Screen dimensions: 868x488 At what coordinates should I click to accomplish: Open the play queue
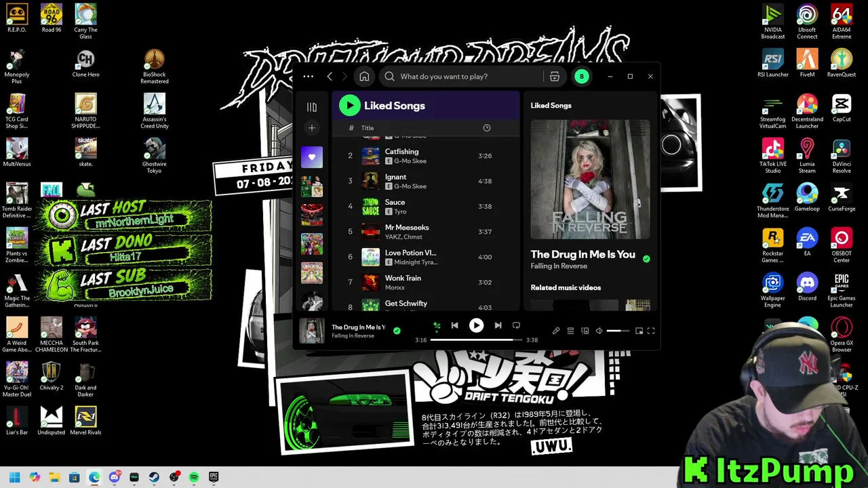[570, 331]
